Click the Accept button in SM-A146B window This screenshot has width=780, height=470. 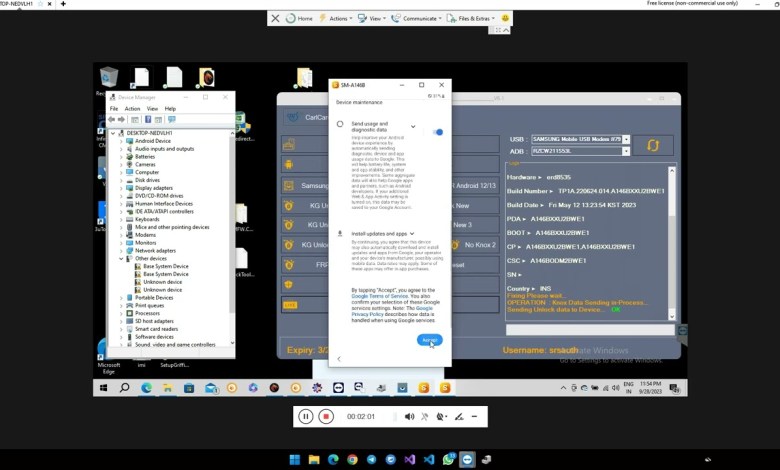tap(429, 340)
